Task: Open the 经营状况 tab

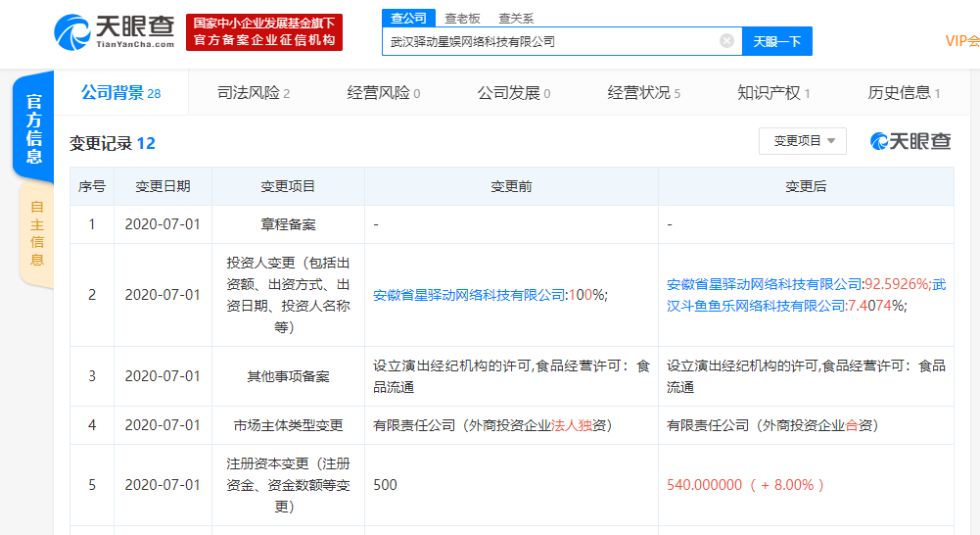Action: [x=643, y=93]
